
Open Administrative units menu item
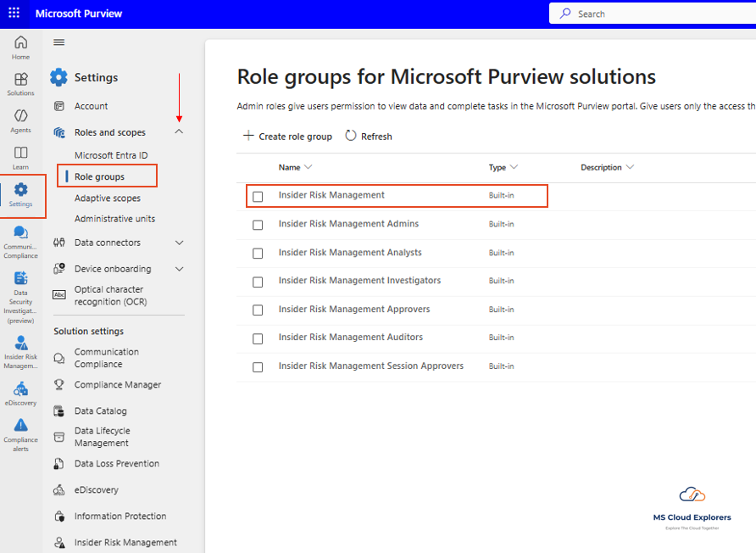pos(114,219)
